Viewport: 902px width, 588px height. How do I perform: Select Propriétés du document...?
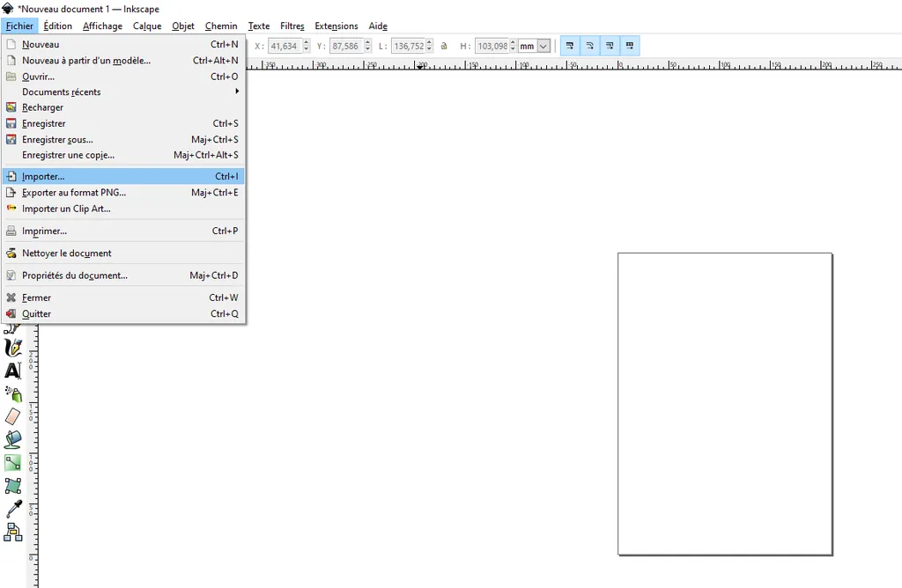pyautogui.click(x=124, y=276)
